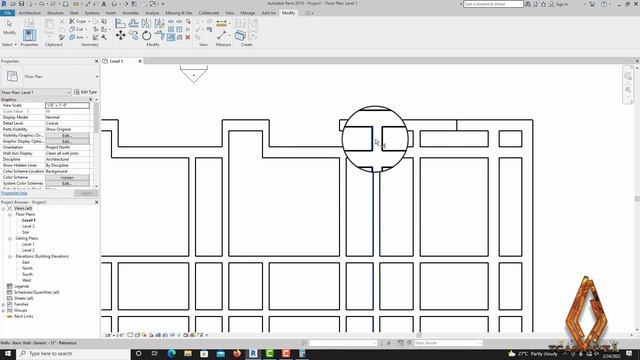
Task: Click the taskbar search box
Action: 73,353
